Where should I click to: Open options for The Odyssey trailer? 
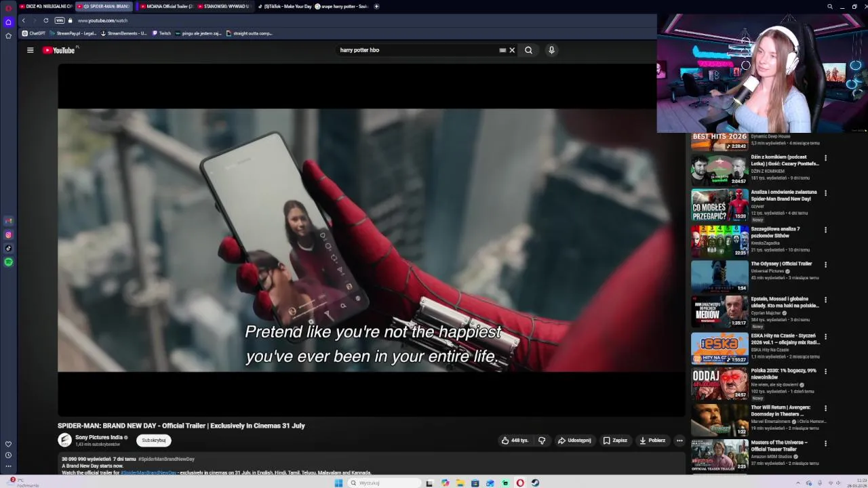825,264
